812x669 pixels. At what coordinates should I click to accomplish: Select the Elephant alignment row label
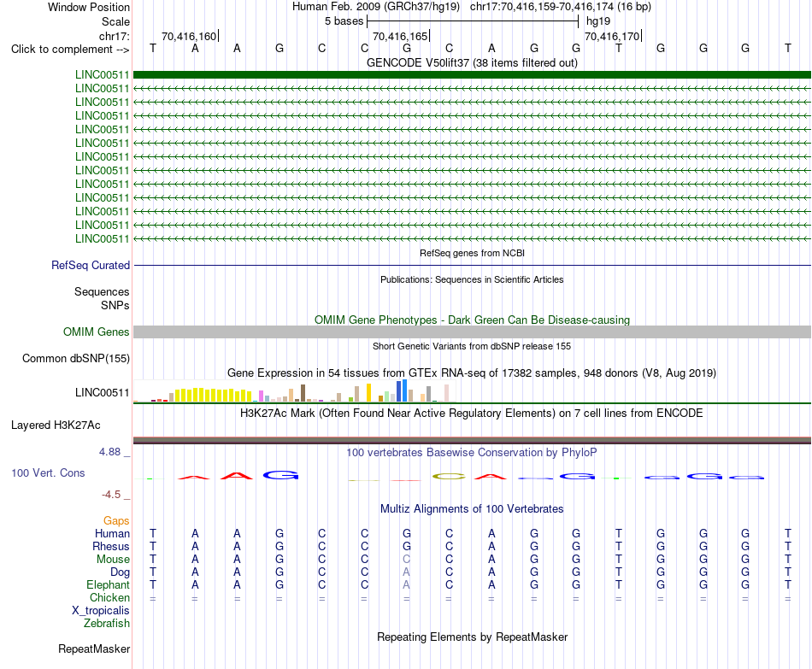click(108, 584)
